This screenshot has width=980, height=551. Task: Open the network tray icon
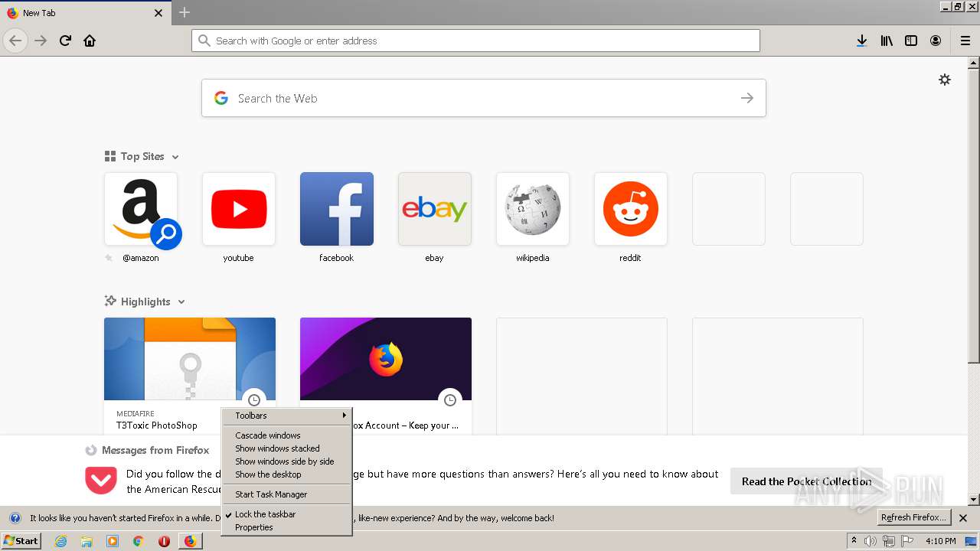[889, 541]
